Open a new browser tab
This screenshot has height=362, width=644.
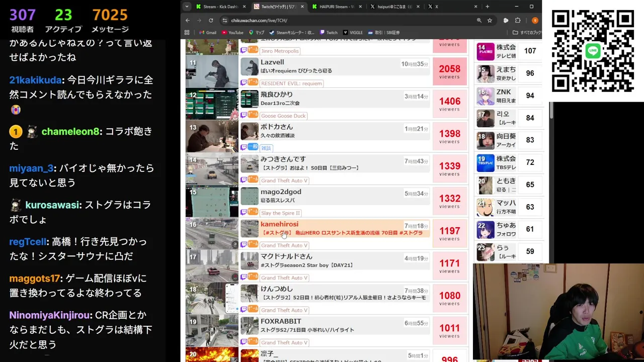487,7
